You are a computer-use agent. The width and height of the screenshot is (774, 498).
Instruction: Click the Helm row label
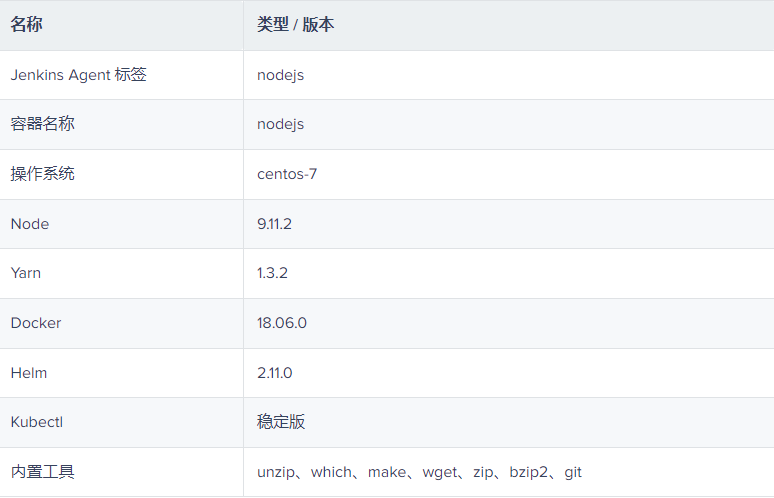tap(29, 373)
